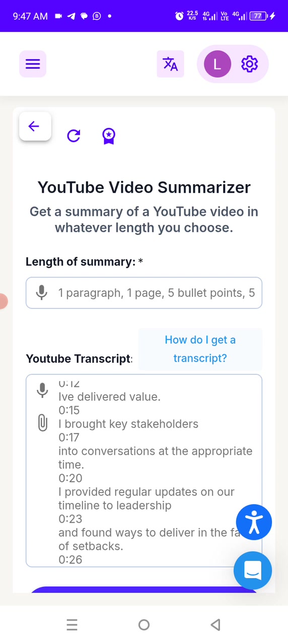Tap the purple button below the transcript
This screenshot has height=644, width=288.
(144, 590)
